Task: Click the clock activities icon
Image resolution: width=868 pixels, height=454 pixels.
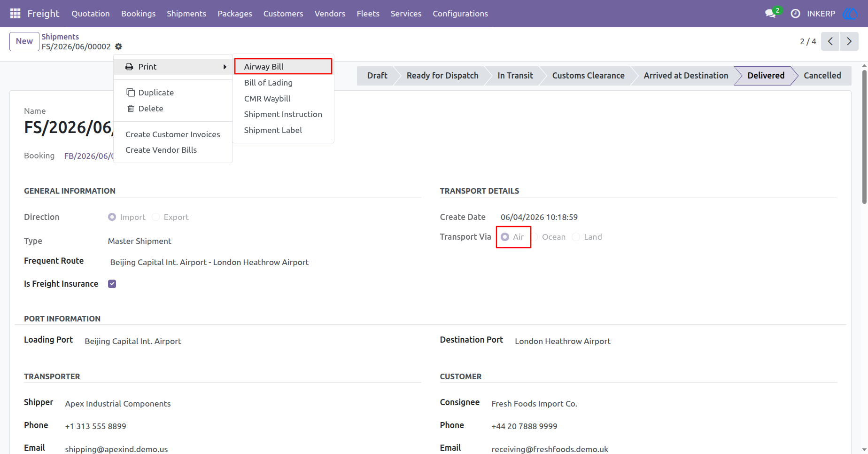Action: [x=795, y=14]
